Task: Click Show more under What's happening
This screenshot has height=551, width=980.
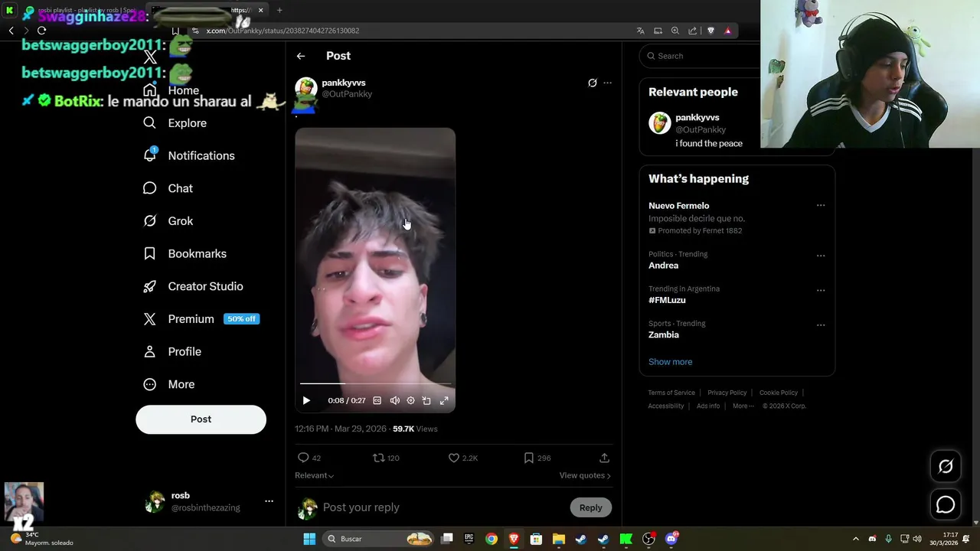Action: tap(670, 362)
